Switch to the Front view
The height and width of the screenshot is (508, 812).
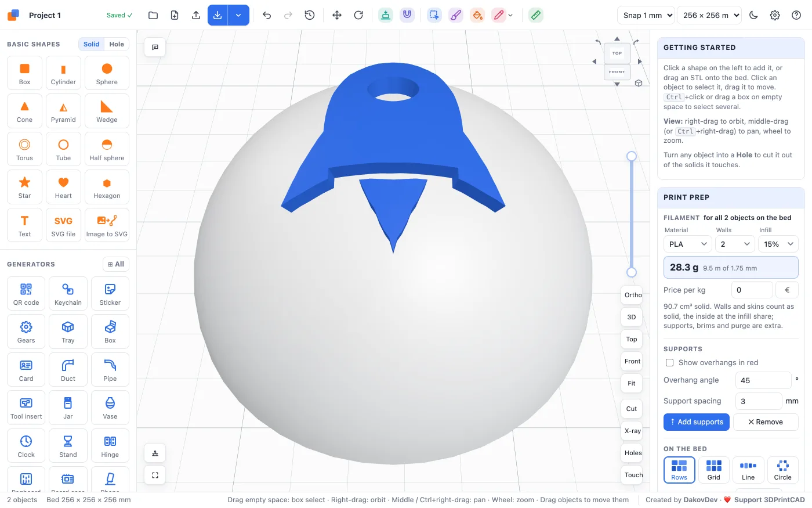click(x=632, y=361)
